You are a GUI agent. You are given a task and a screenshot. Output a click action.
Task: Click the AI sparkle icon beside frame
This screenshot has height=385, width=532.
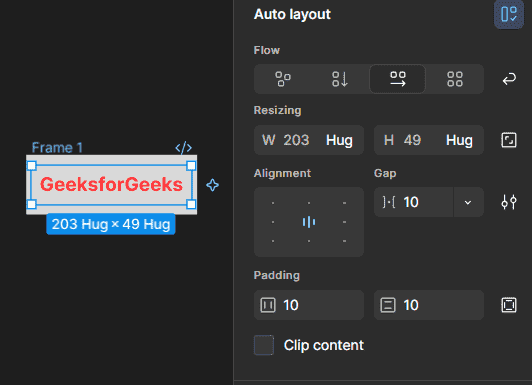[x=213, y=185]
